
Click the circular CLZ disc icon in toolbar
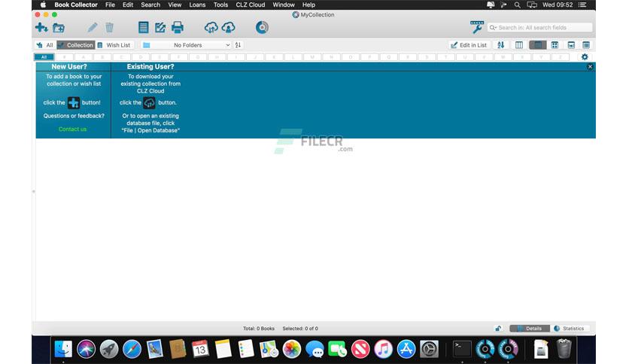coord(262,28)
